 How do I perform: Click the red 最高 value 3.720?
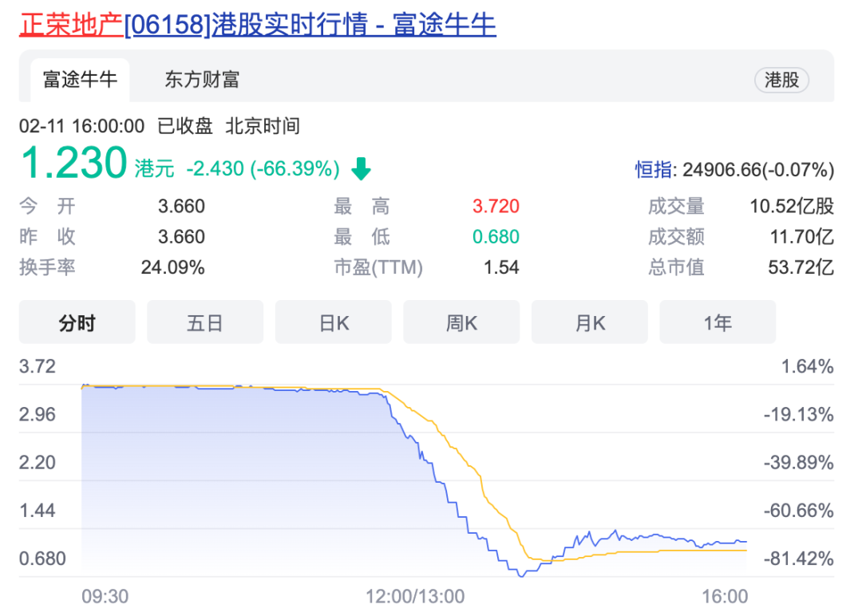pos(496,207)
